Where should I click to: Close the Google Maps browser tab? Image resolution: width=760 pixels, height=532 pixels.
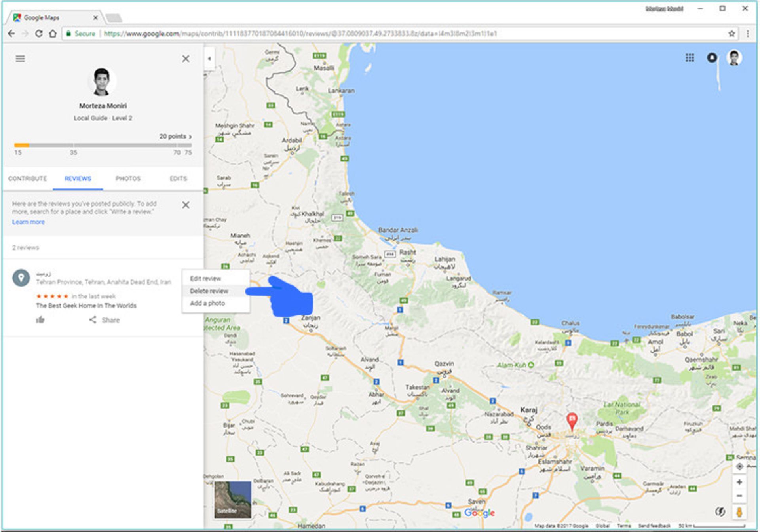(x=95, y=18)
